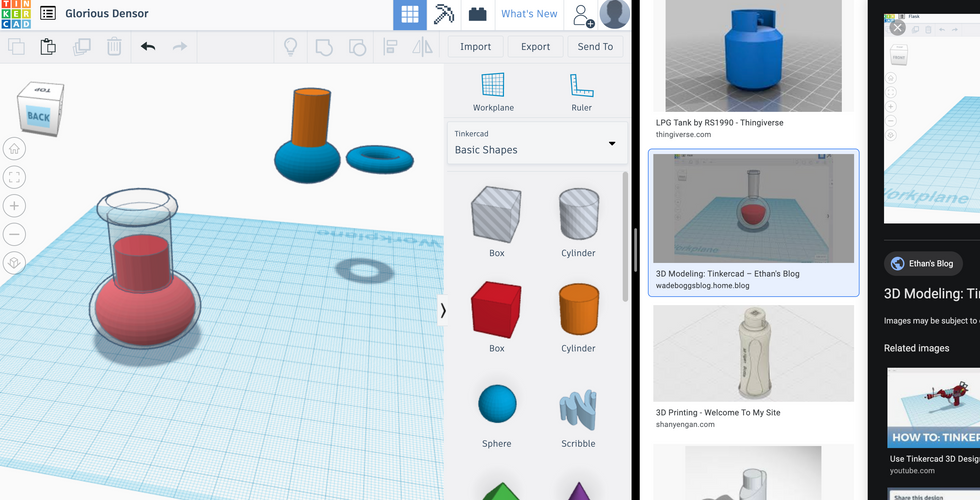
Task: Click the Ethan's Blog source chip
Action: 922,264
